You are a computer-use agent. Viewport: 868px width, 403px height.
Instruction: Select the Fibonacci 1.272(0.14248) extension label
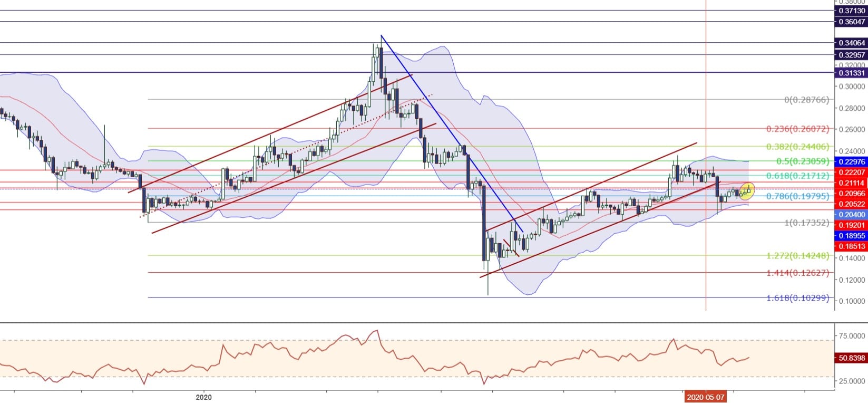coord(797,256)
